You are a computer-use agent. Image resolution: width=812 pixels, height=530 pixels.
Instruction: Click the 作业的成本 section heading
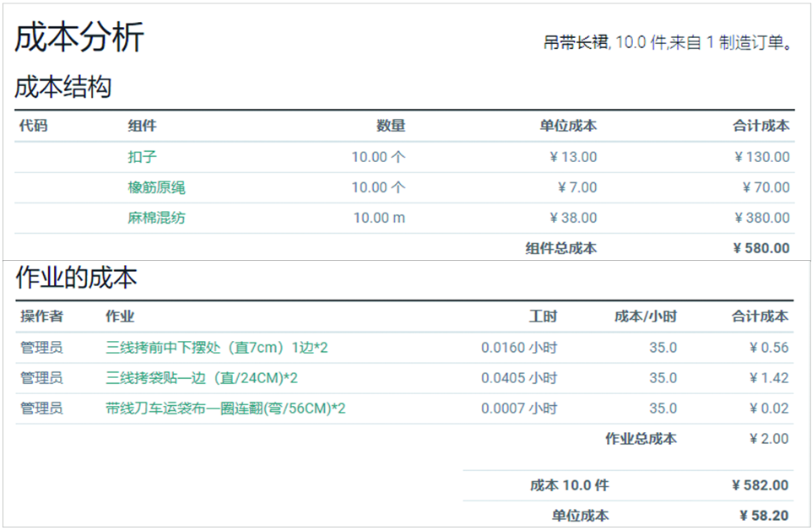point(76,278)
